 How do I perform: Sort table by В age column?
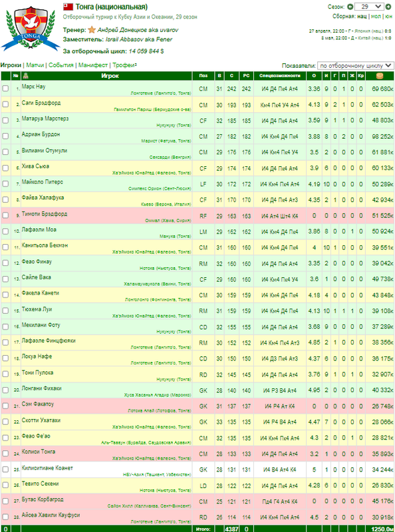(219, 76)
